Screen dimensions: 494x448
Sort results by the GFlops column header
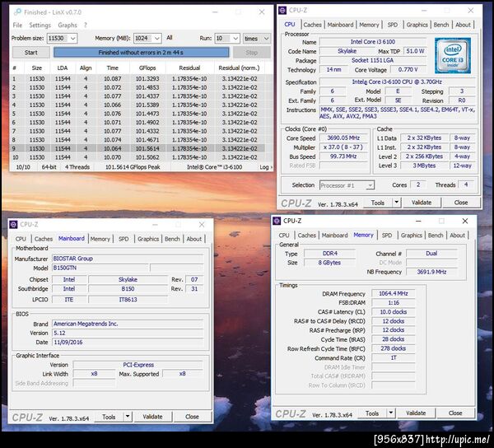click(147, 68)
